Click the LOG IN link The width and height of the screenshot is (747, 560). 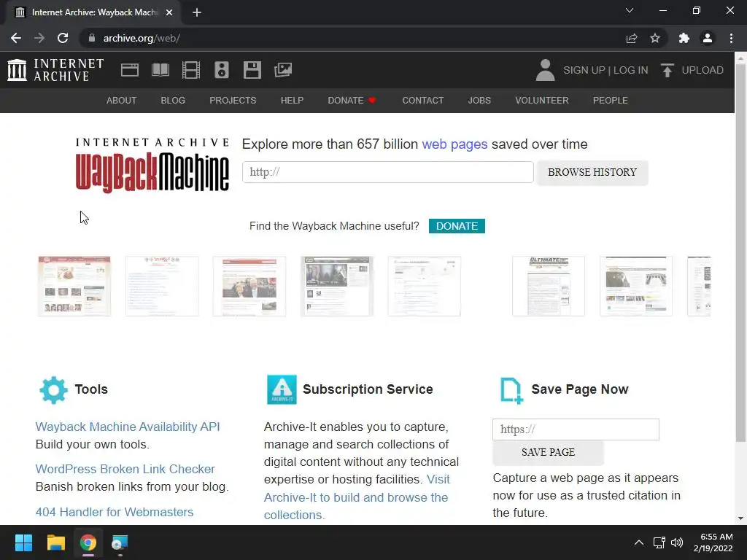(x=631, y=70)
